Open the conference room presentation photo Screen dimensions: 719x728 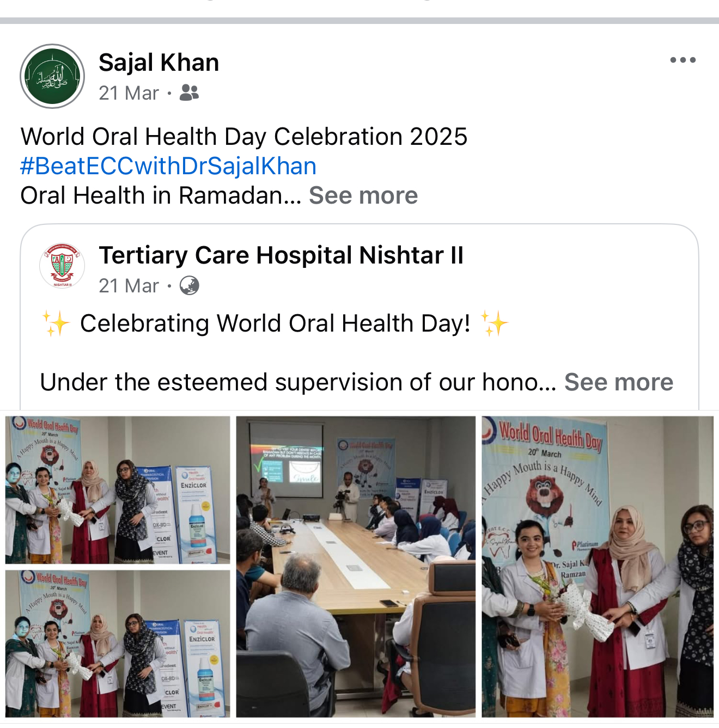click(x=356, y=567)
